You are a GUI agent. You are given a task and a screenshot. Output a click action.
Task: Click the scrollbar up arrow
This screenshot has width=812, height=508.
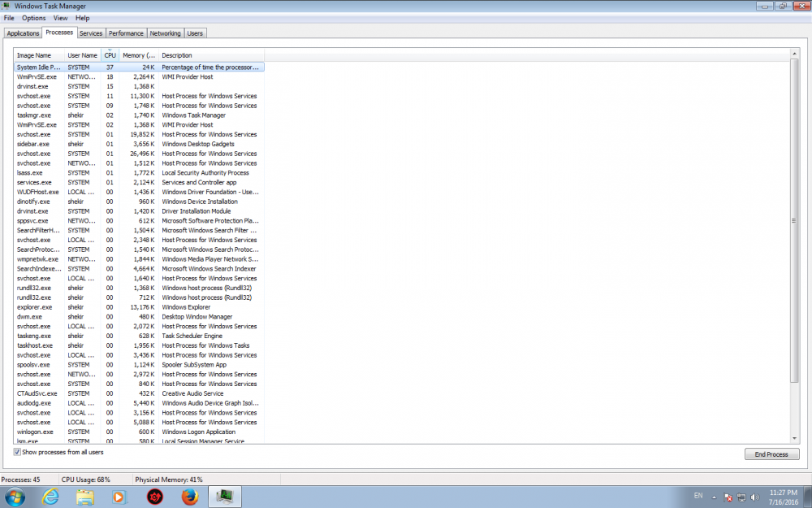[794, 54]
